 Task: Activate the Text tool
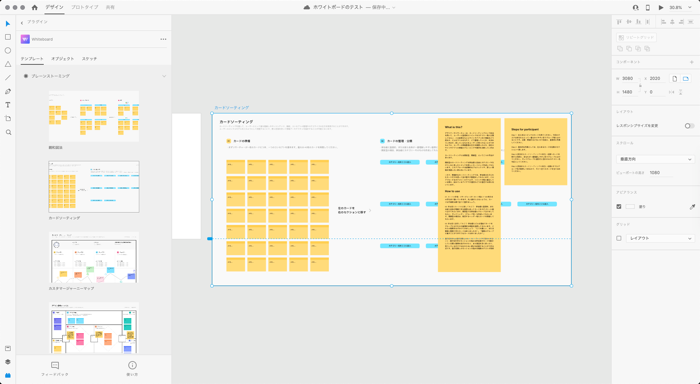click(8, 105)
